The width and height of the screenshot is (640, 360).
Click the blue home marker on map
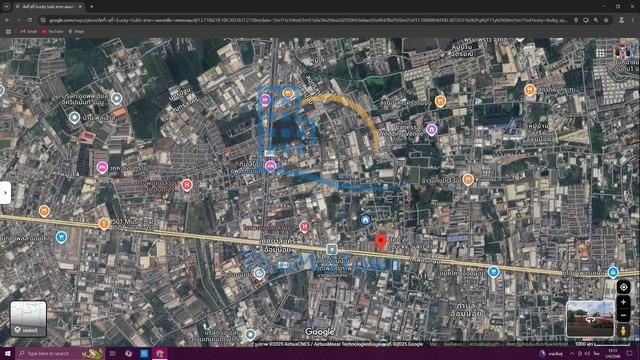[x=365, y=220]
